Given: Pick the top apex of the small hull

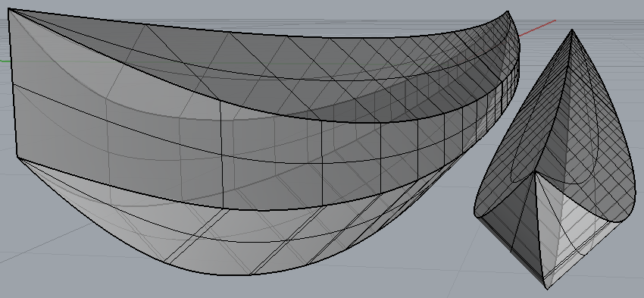Looking at the screenshot, I should coord(572,30).
